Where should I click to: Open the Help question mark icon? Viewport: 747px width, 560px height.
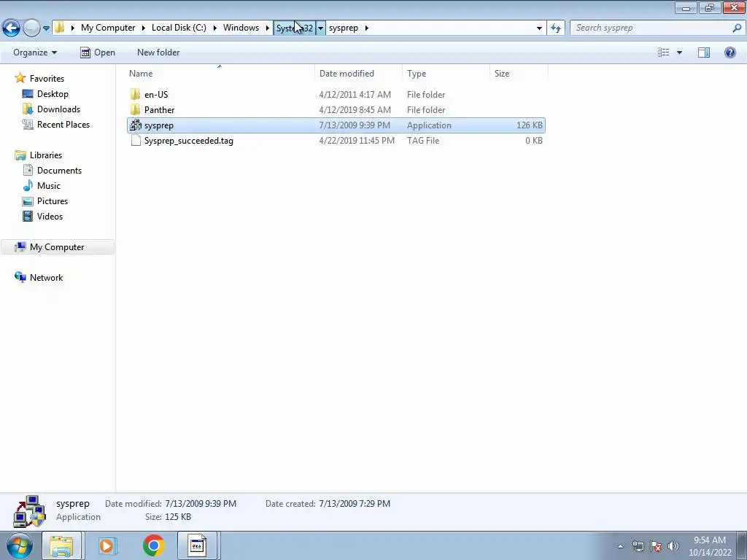click(729, 52)
